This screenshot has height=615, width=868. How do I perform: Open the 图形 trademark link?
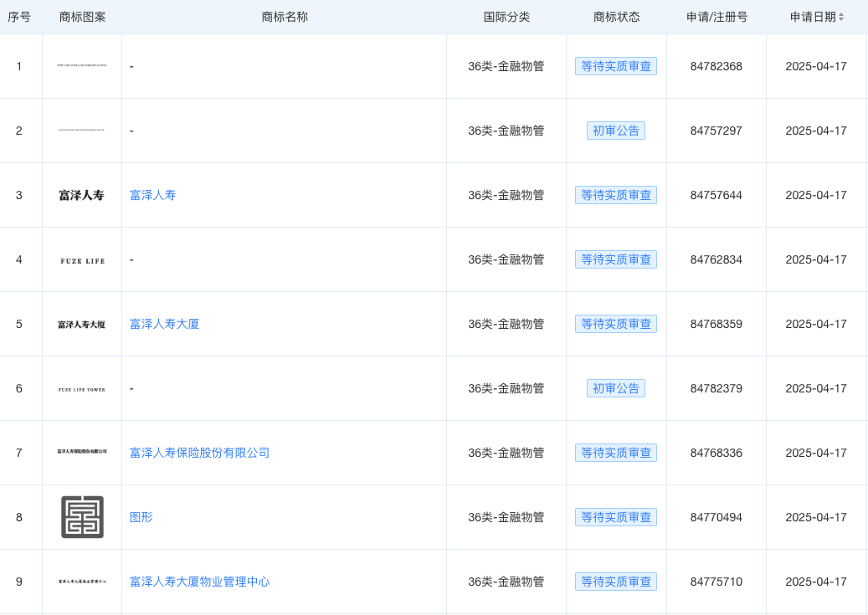click(x=141, y=517)
